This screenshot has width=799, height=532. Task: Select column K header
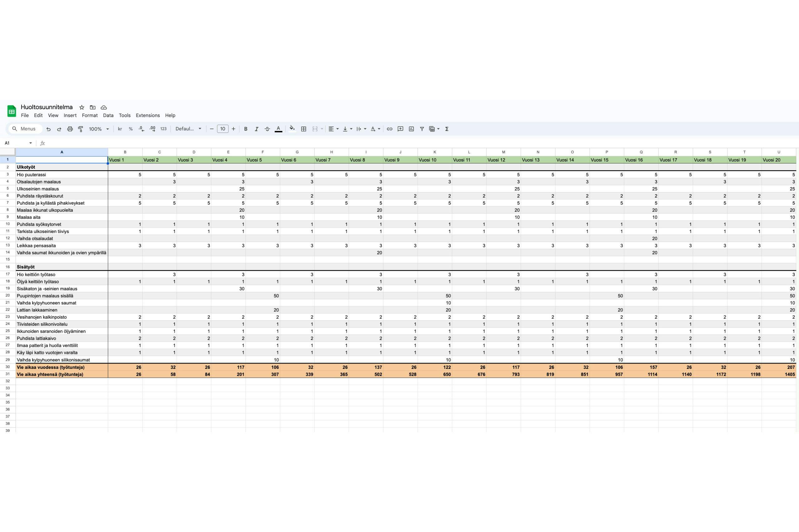click(435, 152)
